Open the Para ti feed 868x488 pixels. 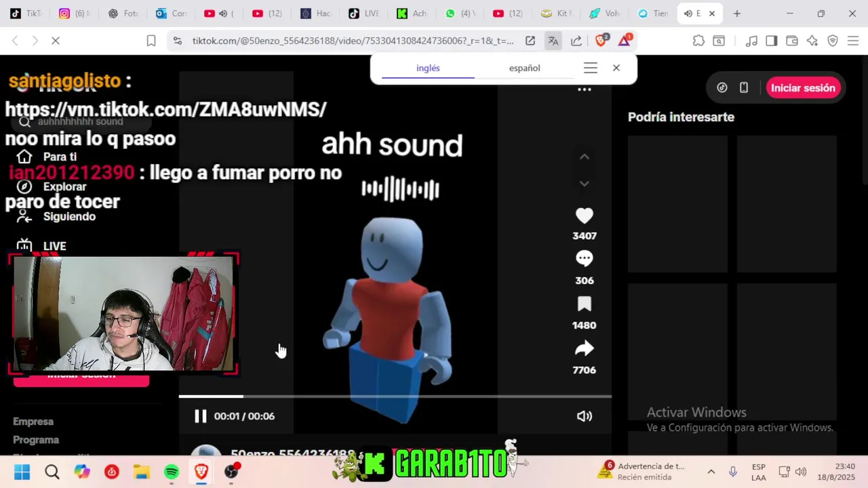[x=60, y=157]
